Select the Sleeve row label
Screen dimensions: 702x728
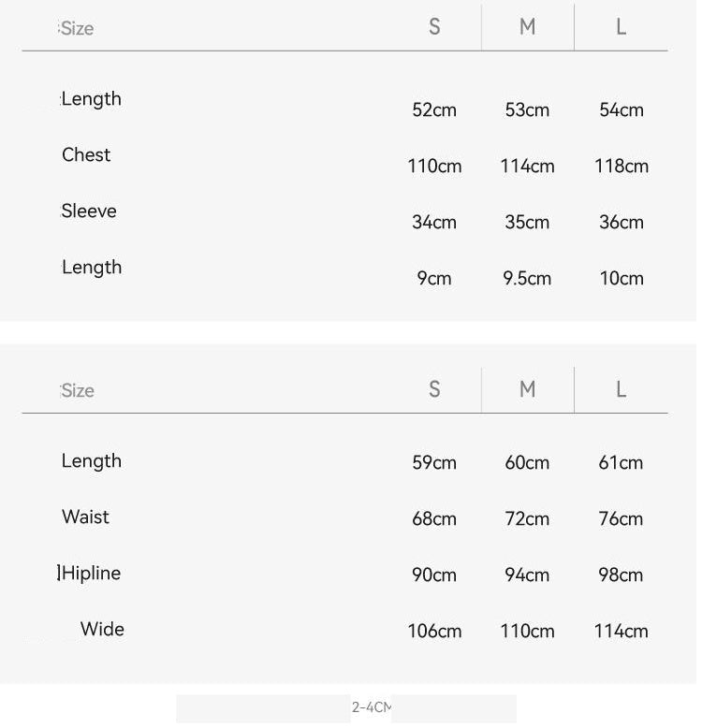click(90, 212)
